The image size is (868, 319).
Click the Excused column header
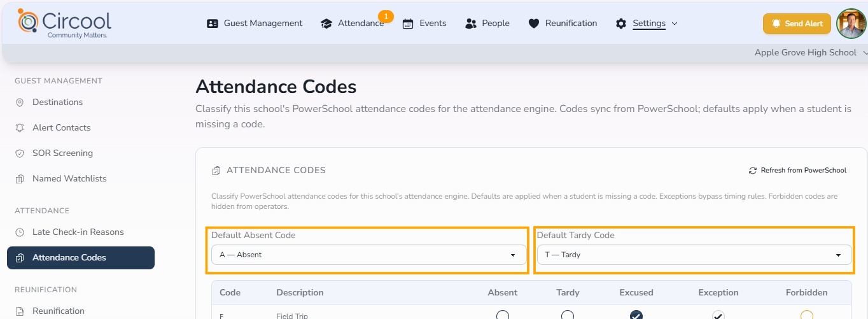(x=636, y=293)
